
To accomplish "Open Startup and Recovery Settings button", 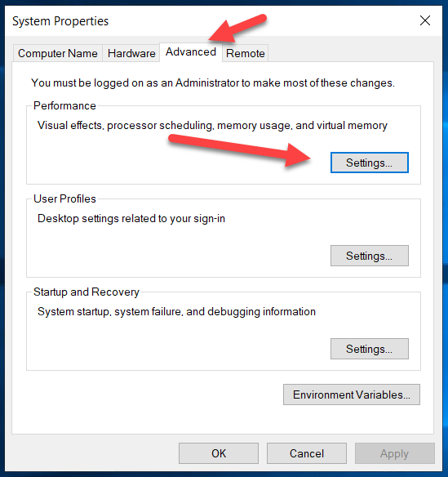I will (x=370, y=349).
